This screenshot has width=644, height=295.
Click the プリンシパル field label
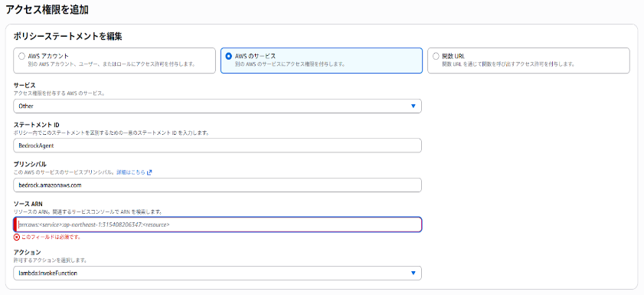pos(30,164)
